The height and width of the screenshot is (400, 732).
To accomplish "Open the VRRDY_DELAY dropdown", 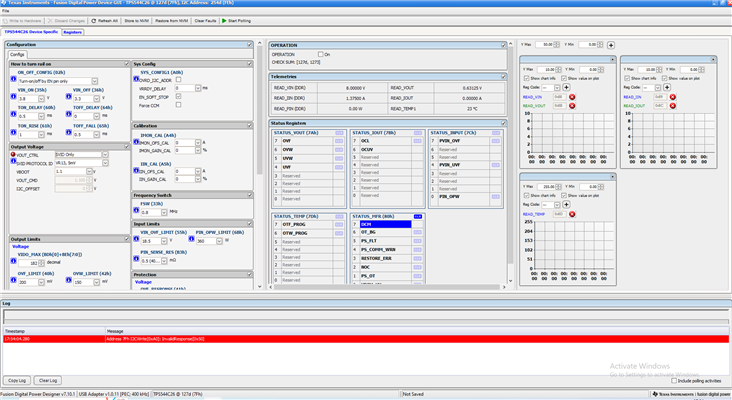I will [197, 88].
